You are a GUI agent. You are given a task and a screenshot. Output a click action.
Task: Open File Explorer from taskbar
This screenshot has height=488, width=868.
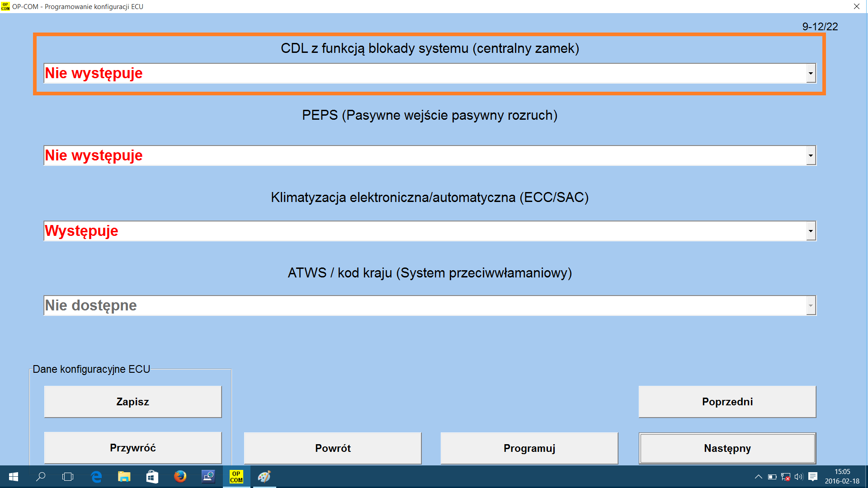tap(124, 477)
